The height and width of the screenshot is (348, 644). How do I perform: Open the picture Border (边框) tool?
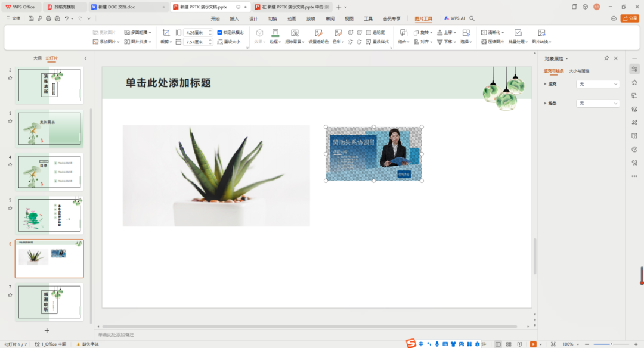pyautogui.click(x=275, y=36)
